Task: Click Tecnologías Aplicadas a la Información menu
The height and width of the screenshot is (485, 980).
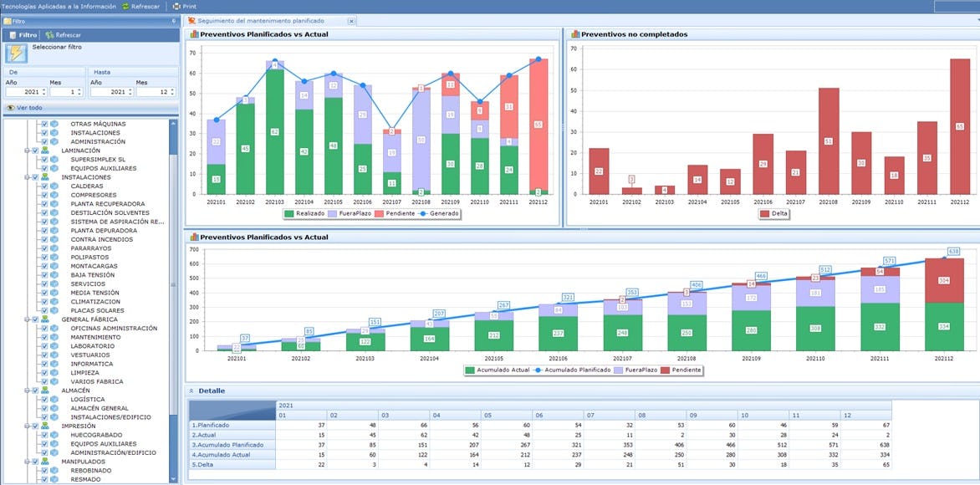Action: tap(59, 6)
